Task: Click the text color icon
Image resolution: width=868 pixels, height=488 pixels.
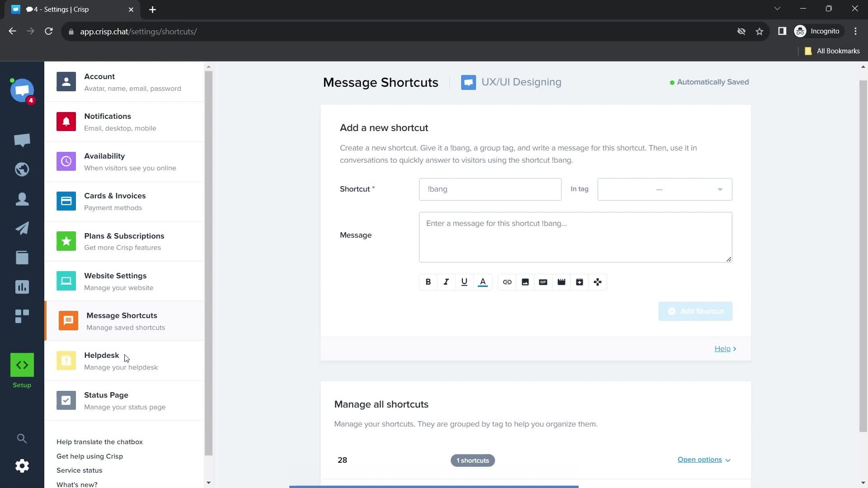Action: 483,282
